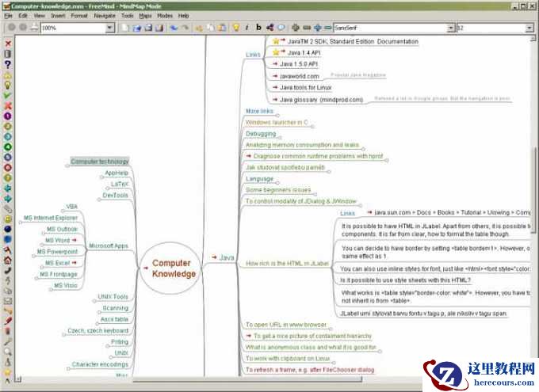Click the Computer Knowledge root node
Viewport: 539px width, 392px height.
coord(174,268)
